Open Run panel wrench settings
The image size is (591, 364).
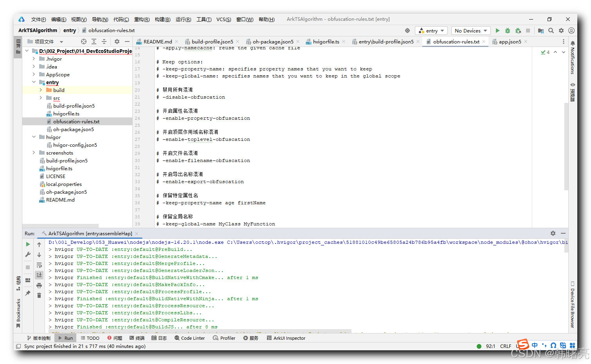28,254
